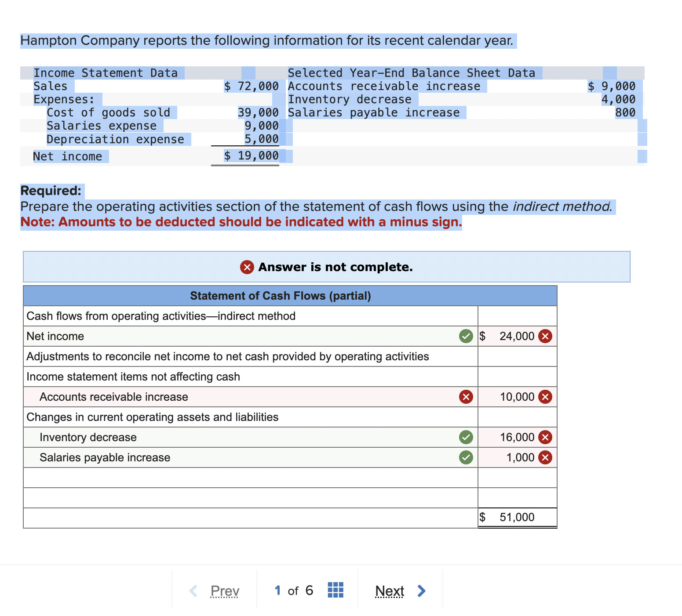This screenshot has height=616, width=682.
Task: Click the red error icon beside 1,000
Action: 545,457
